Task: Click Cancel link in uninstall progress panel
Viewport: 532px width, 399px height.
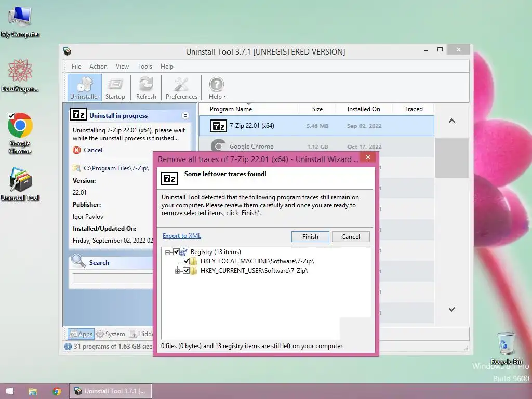Action: pyautogui.click(x=93, y=150)
